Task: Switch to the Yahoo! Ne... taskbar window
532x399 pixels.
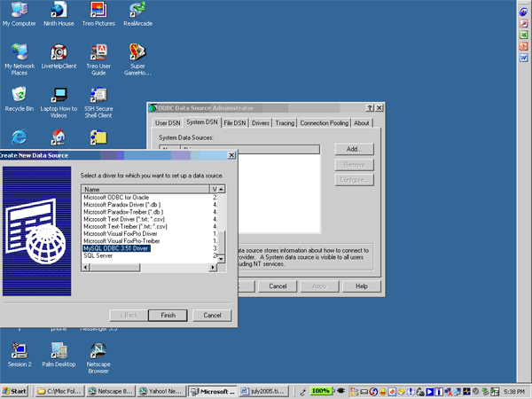Action: pyautogui.click(x=161, y=391)
